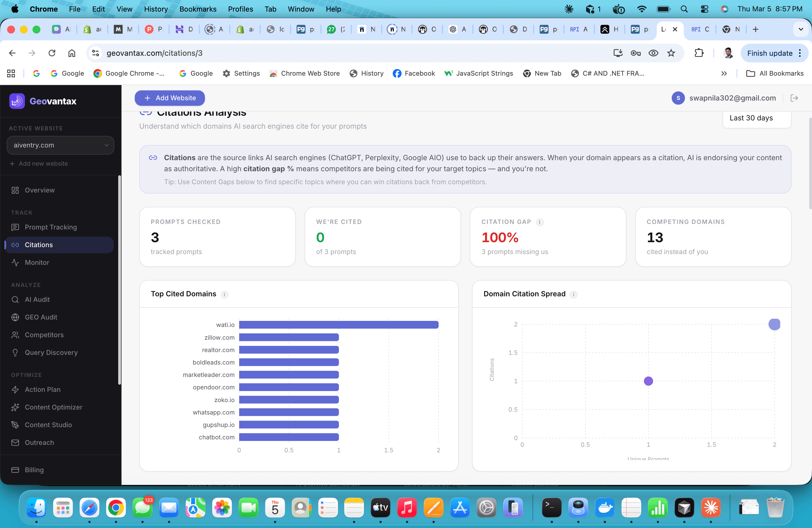Switch to Prompt Tracking sidebar item
The height and width of the screenshot is (528, 812).
tap(51, 227)
